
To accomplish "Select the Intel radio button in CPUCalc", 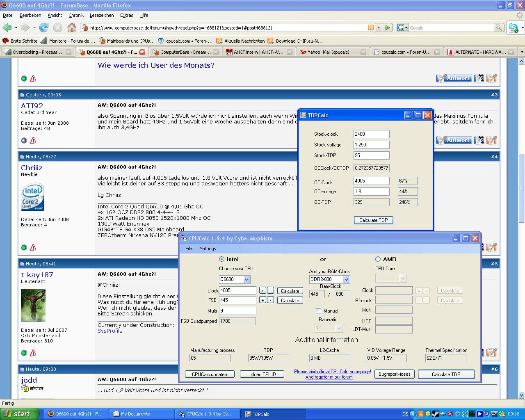I will (x=222, y=259).
